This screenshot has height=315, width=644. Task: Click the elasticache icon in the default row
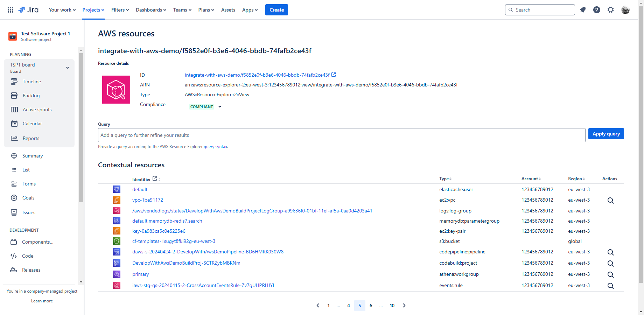pos(117,189)
